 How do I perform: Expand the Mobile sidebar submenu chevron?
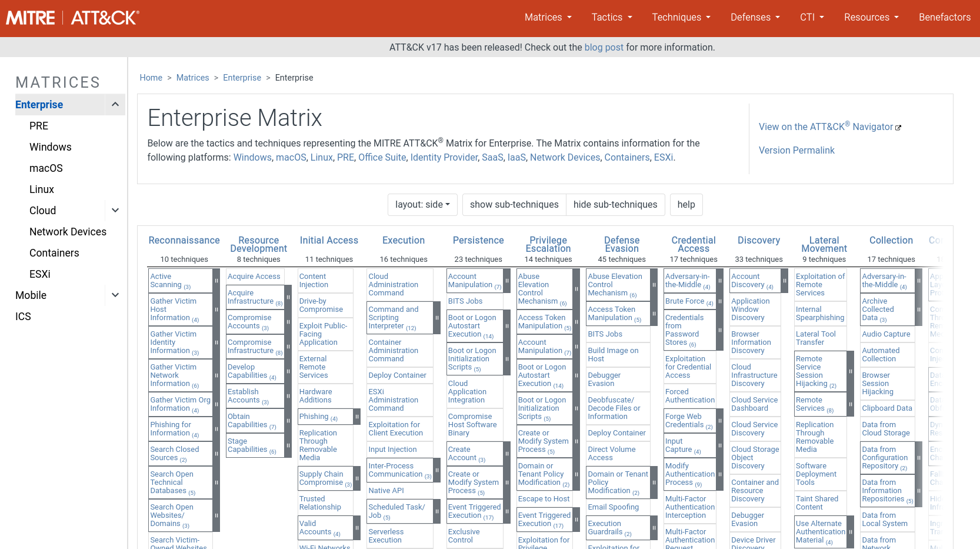pyautogui.click(x=115, y=295)
